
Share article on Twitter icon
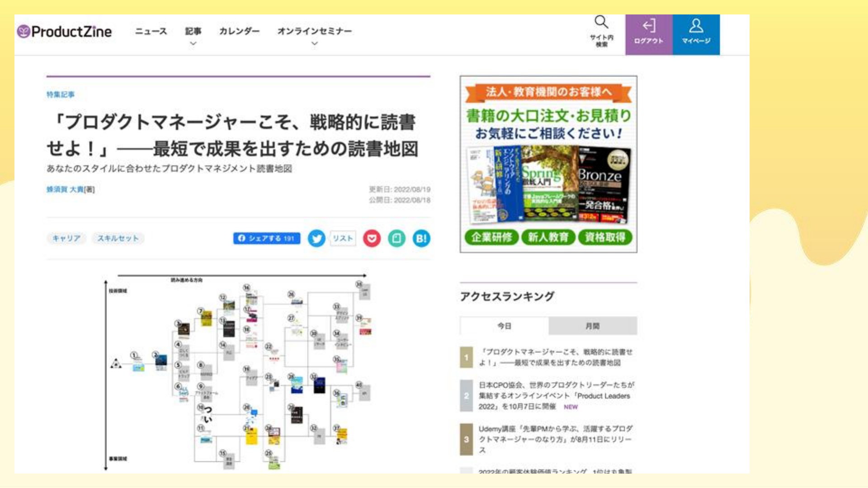pos(316,239)
